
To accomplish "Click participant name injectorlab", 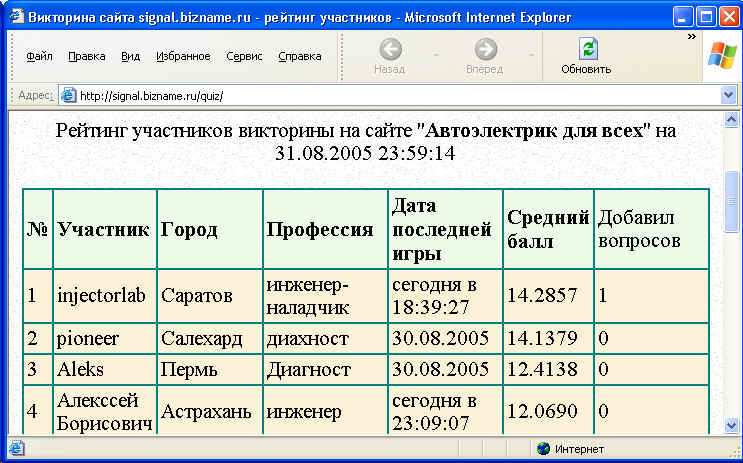I will [x=101, y=296].
